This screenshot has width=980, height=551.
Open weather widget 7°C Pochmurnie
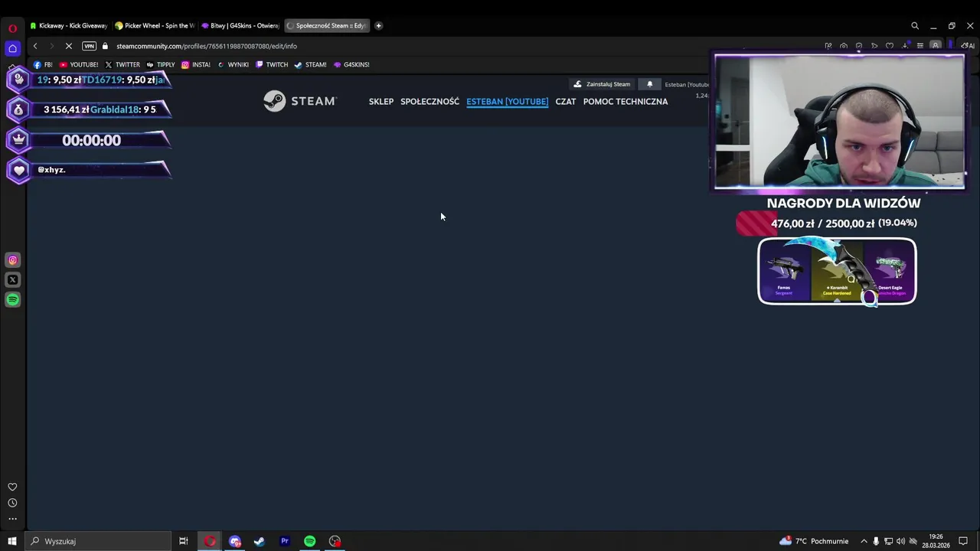[814, 541]
